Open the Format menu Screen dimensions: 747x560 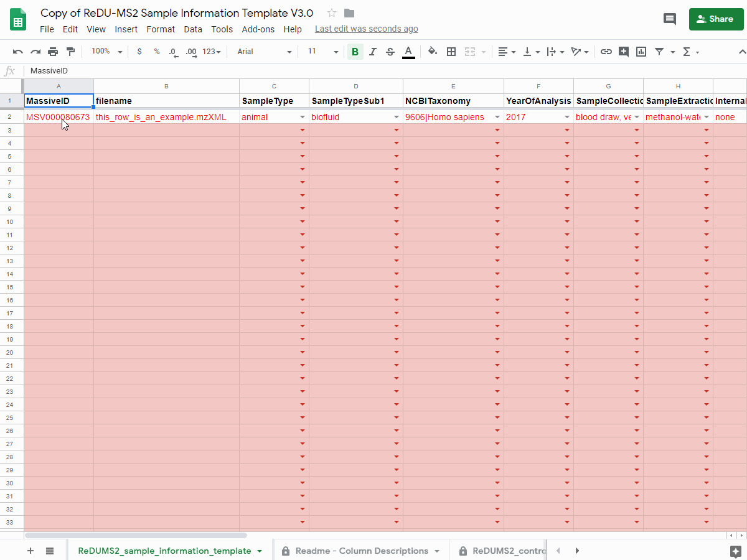pos(161,29)
